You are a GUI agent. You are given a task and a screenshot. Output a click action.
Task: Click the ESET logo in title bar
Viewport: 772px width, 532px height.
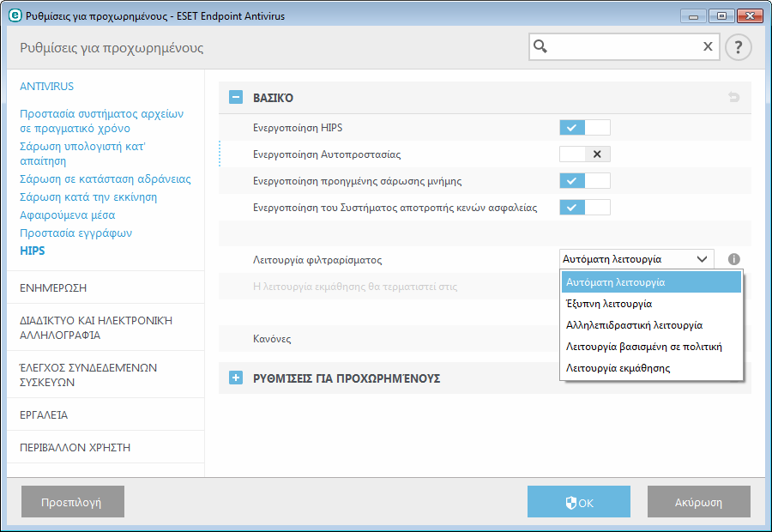[x=15, y=15]
